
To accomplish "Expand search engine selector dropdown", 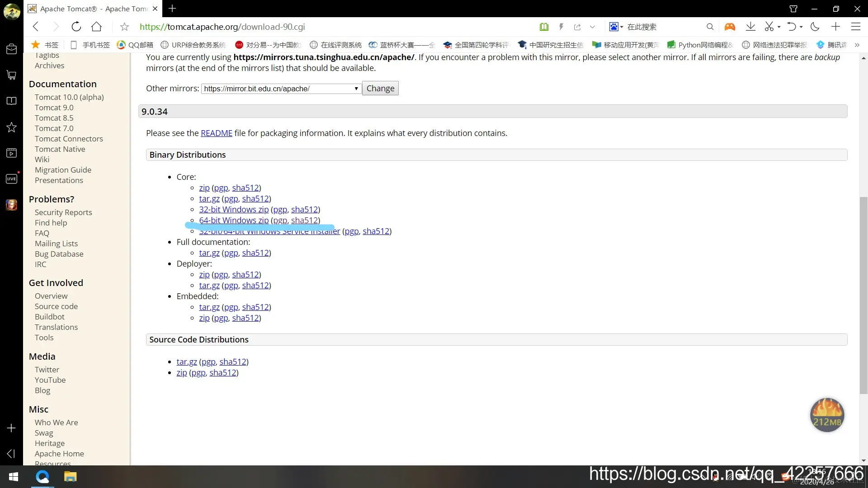I will (x=622, y=27).
